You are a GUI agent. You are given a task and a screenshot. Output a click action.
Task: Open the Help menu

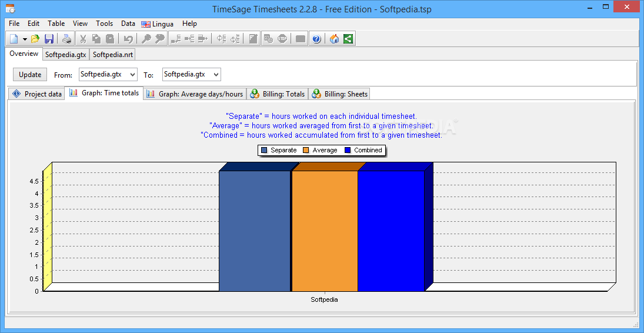pyautogui.click(x=189, y=24)
